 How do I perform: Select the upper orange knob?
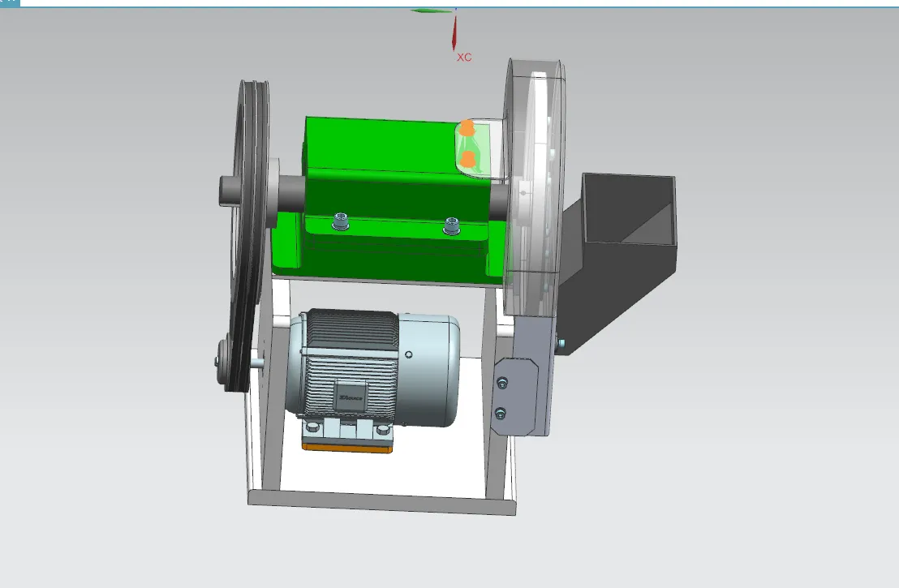[467, 128]
